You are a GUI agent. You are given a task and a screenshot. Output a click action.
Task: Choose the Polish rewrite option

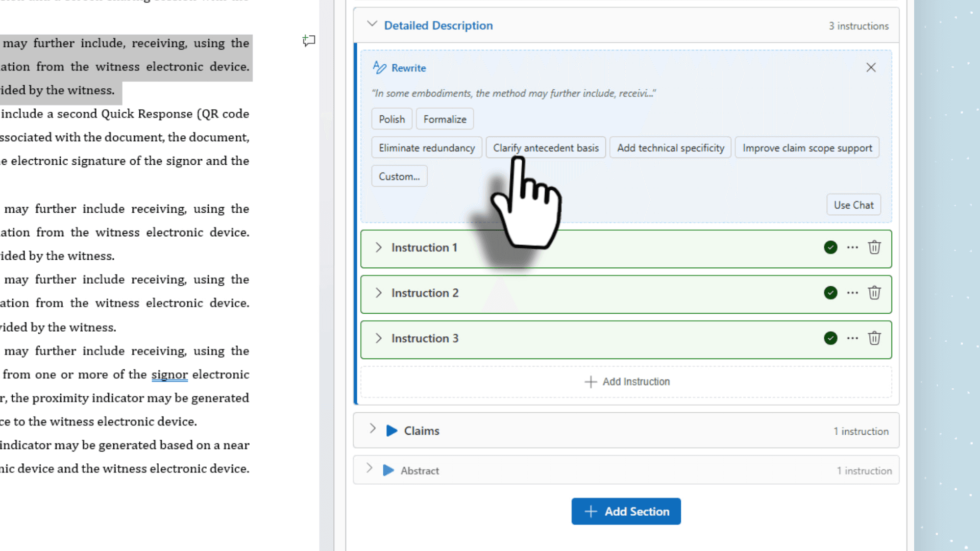391,119
